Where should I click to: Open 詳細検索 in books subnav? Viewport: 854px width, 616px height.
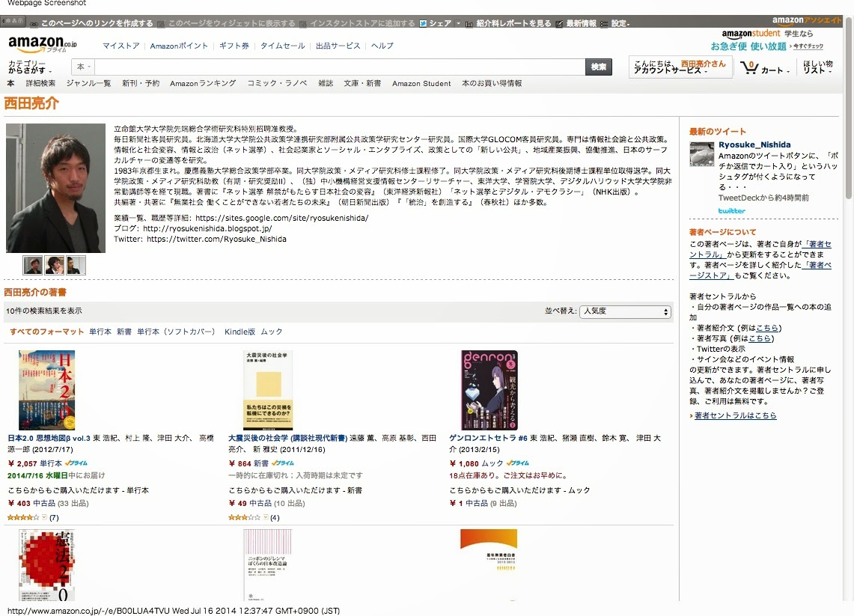click(x=41, y=83)
